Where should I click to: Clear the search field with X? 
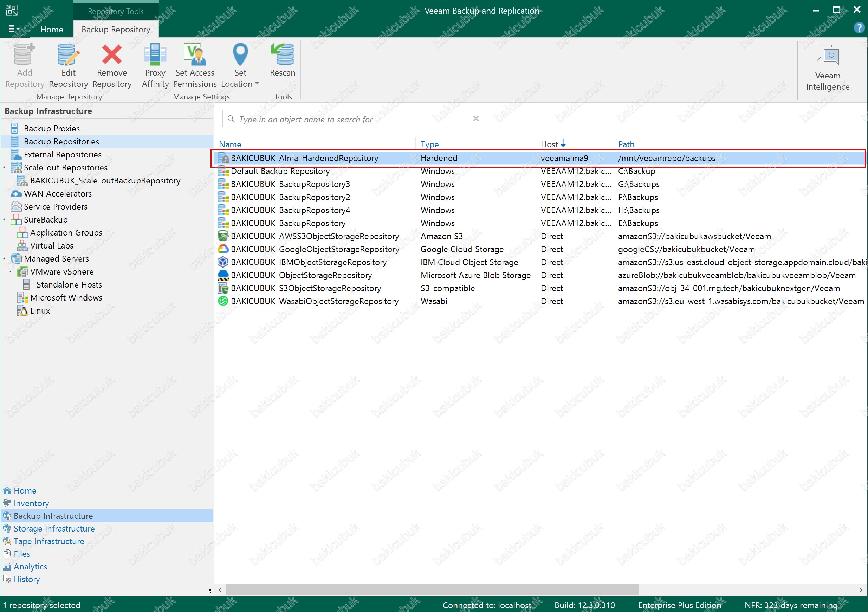[x=475, y=119]
